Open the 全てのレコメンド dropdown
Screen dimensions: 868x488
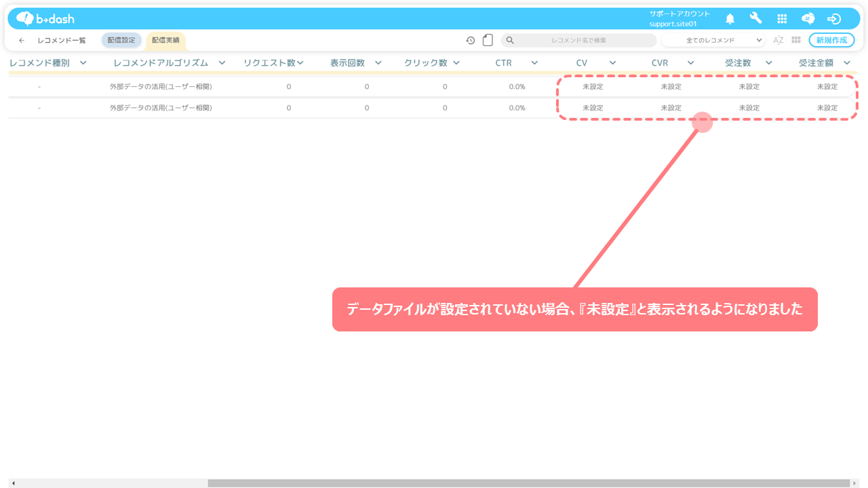713,40
